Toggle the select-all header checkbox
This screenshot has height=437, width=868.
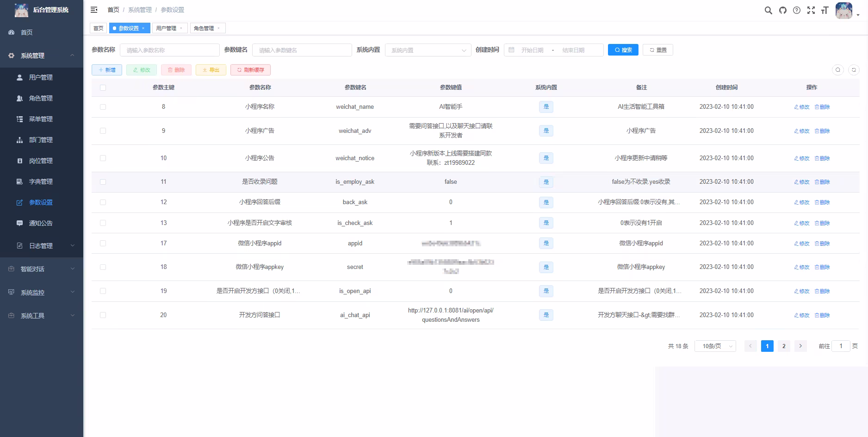pyautogui.click(x=103, y=87)
